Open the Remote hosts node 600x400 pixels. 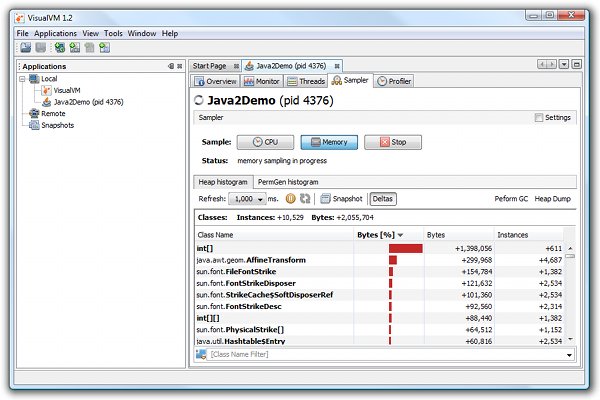pyautogui.click(x=53, y=114)
